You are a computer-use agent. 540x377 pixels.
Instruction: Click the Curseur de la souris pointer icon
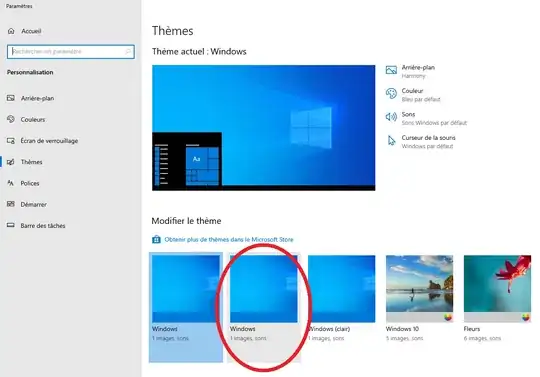click(x=391, y=140)
